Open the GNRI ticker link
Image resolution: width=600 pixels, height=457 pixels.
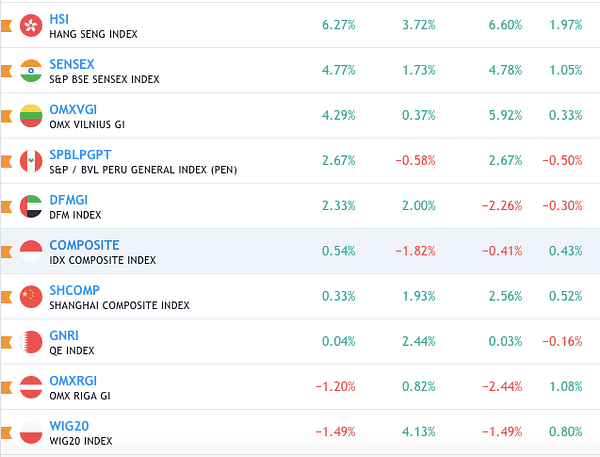click(64, 335)
